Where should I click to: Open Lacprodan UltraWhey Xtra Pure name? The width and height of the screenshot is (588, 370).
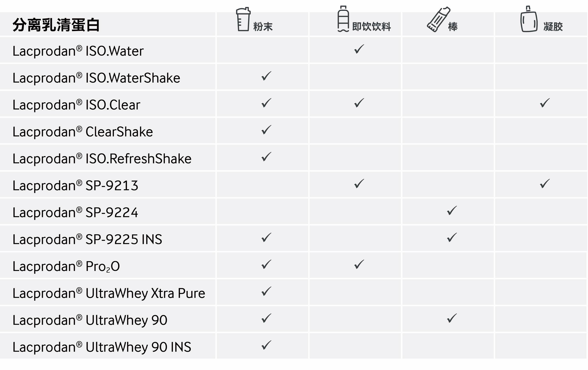click(109, 294)
